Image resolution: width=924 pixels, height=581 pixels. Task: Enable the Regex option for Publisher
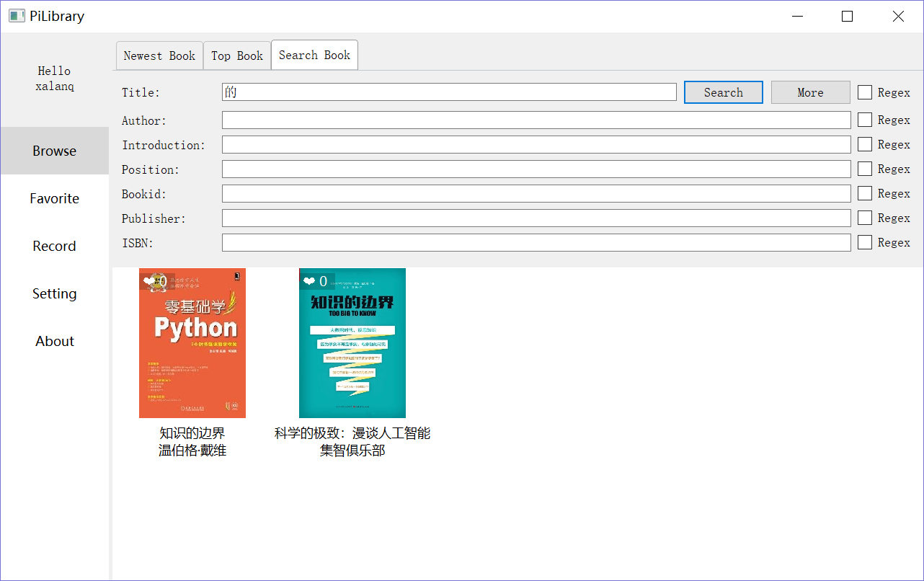[865, 218]
